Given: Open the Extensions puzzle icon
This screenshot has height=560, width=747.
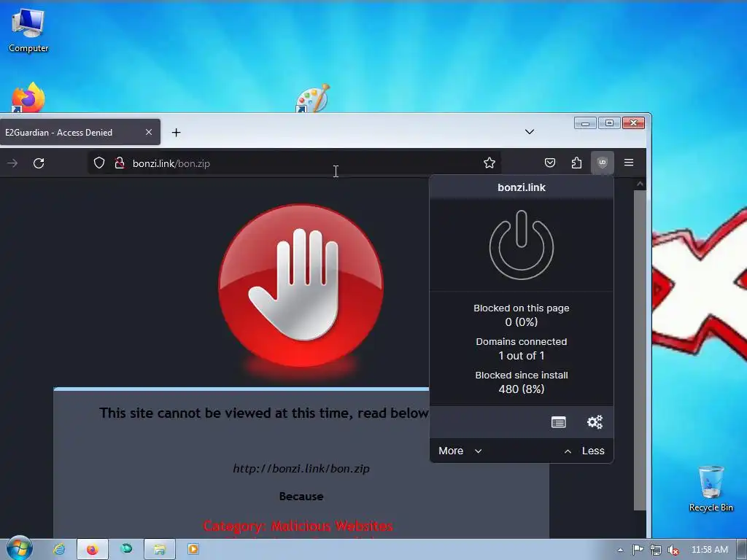Looking at the screenshot, I should point(576,163).
